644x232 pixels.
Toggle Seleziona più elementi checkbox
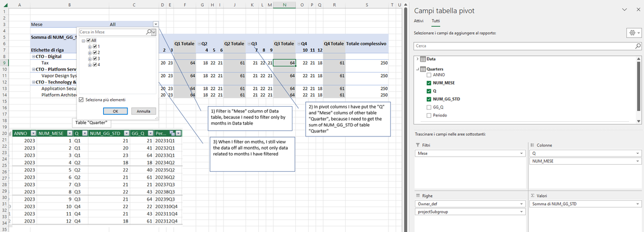(81, 100)
